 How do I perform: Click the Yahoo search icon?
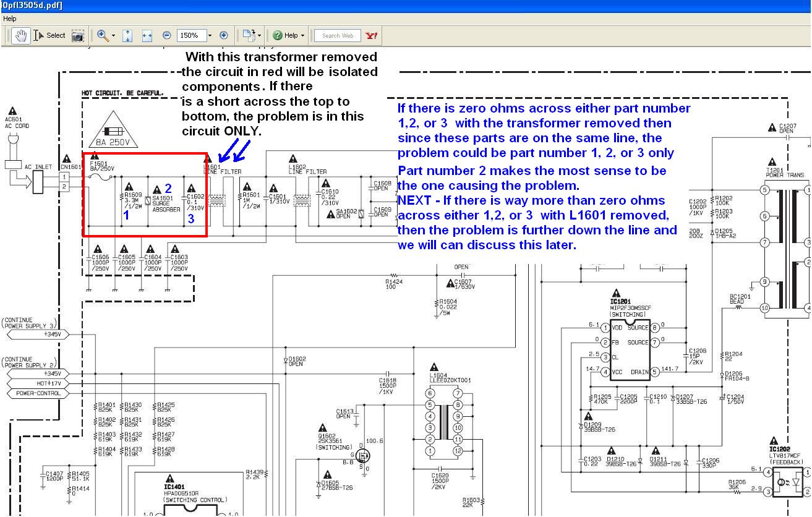[x=372, y=36]
